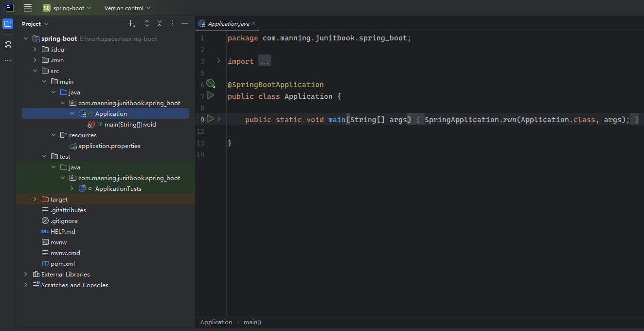This screenshot has height=331, width=644.
Task: Expand the .mvn folder
Action: point(35,60)
